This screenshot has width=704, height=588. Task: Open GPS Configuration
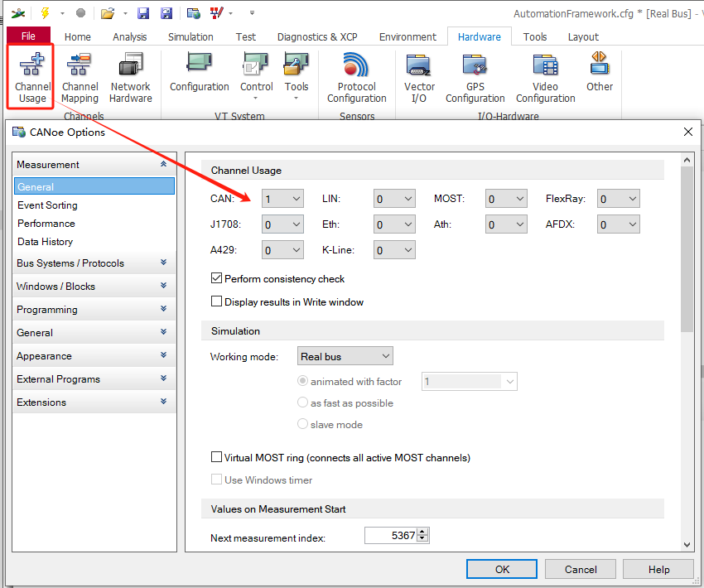click(x=475, y=77)
